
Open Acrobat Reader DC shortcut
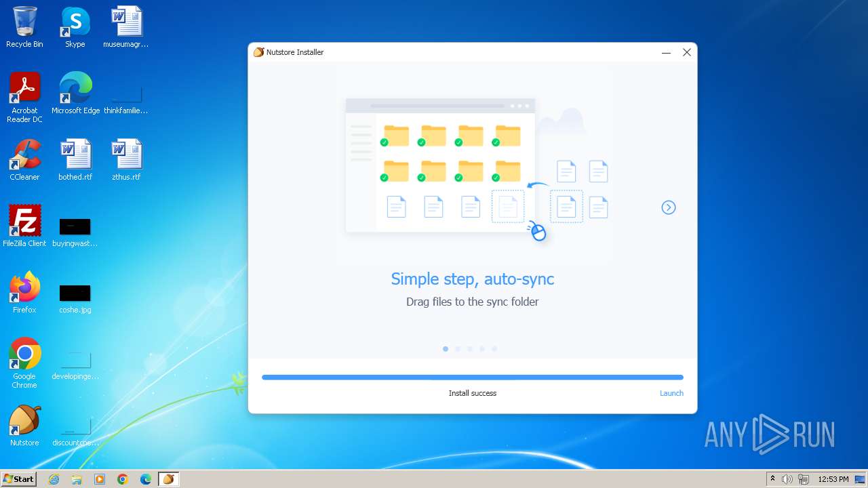tap(24, 98)
